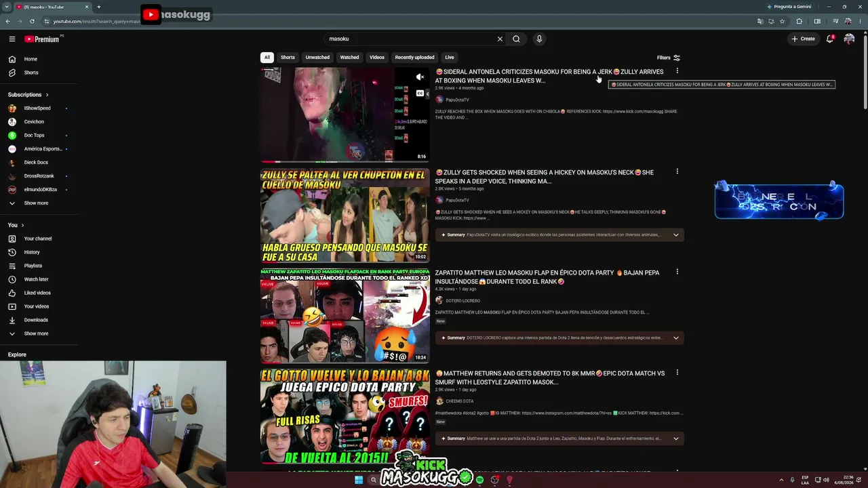868x488 pixels.
Task: Open a new browser tab
Action: [x=99, y=7]
